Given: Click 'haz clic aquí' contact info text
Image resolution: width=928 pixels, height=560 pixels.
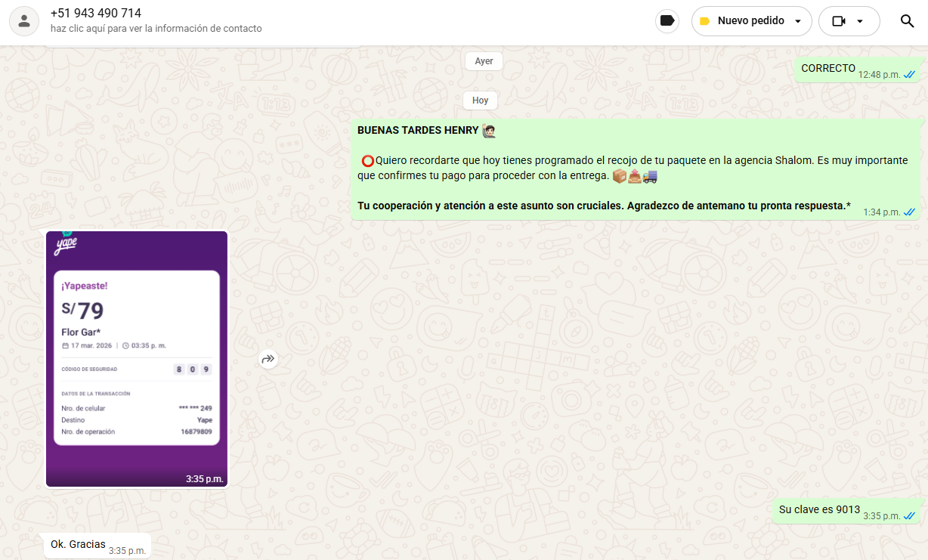Looking at the screenshot, I should point(156,29).
